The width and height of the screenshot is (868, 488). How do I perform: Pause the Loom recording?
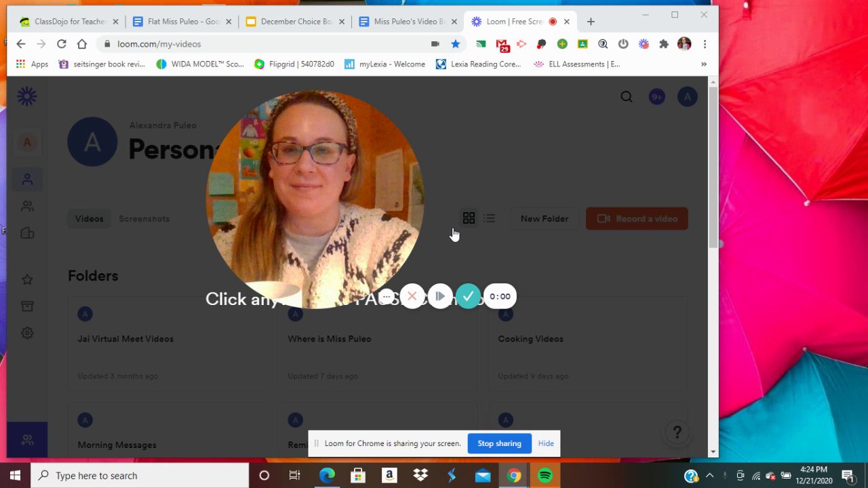440,296
